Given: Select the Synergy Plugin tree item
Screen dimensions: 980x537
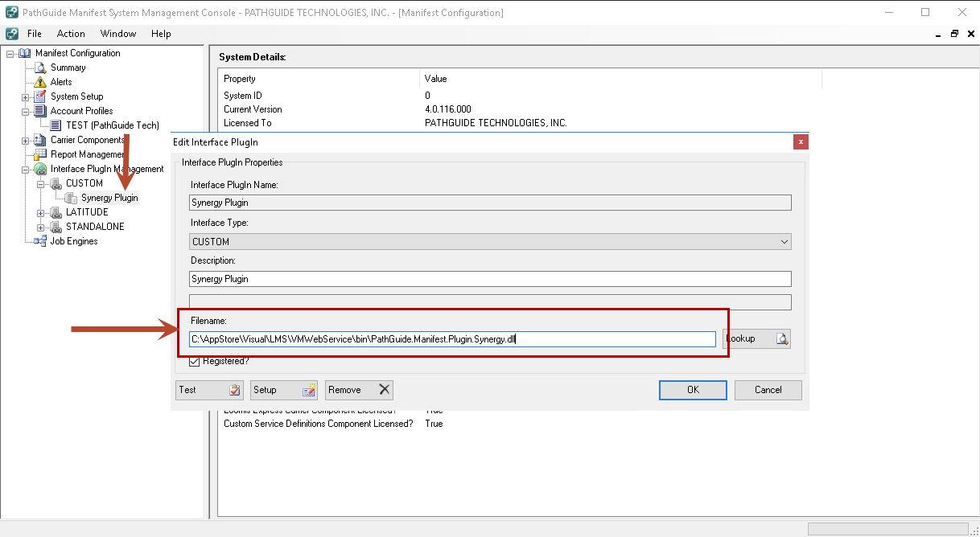Looking at the screenshot, I should click(x=109, y=198).
